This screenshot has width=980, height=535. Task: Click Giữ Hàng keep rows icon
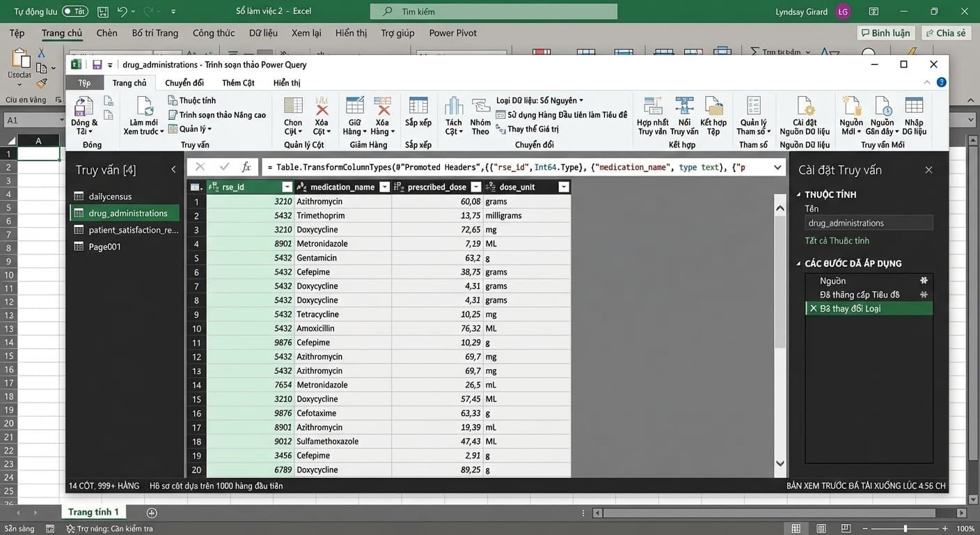pos(355,106)
